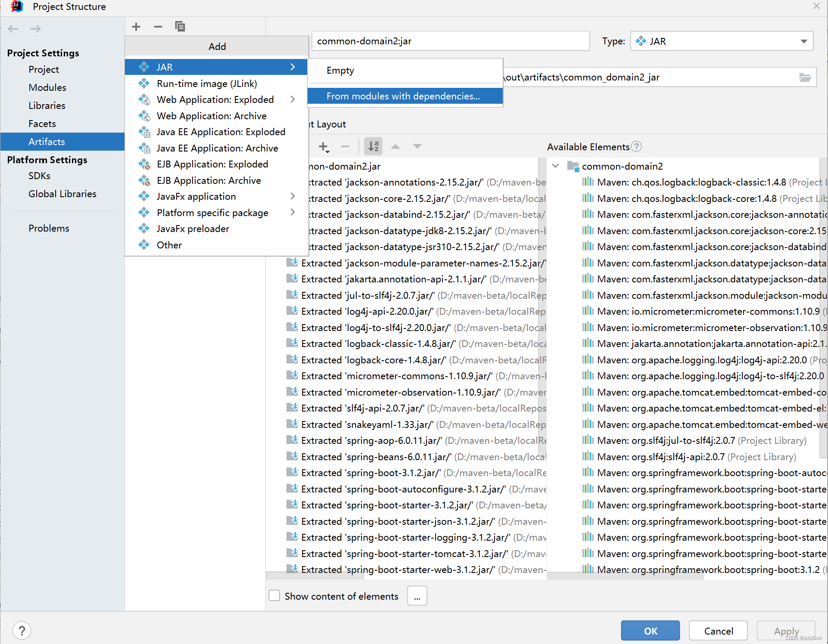The width and height of the screenshot is (828, 644).
Task: Choose the Empty JAR option
Action: (340, 71)
